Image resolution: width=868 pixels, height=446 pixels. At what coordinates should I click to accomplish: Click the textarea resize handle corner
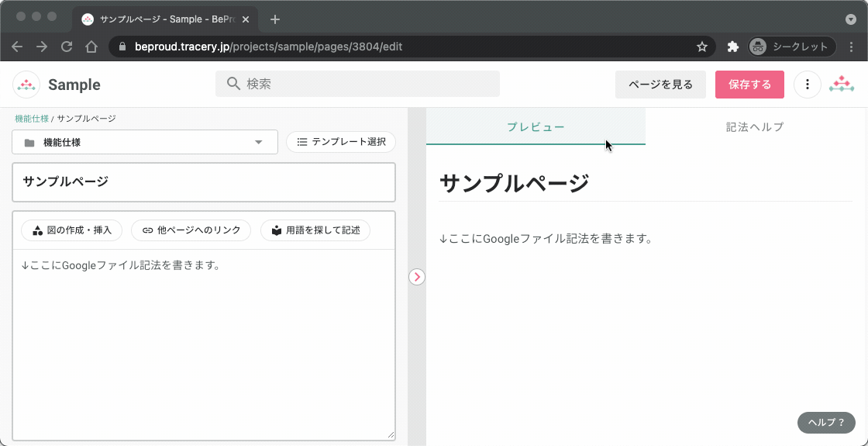point(391,436)
